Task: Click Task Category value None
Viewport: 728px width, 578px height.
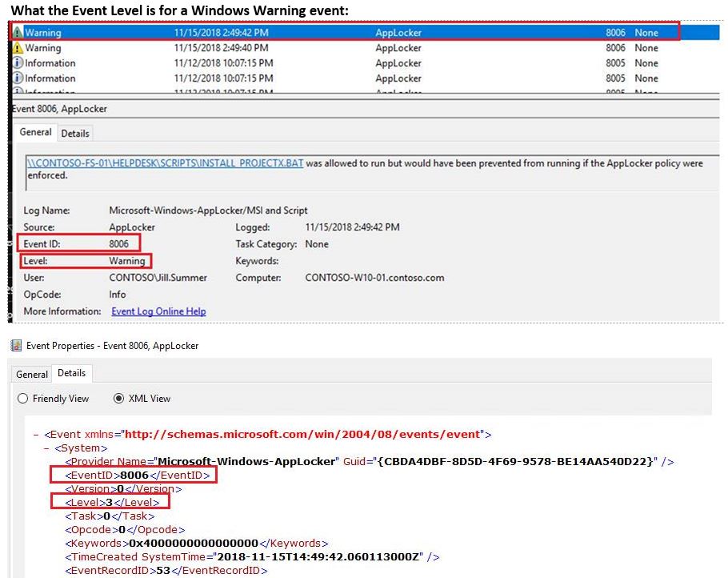Action: click(x=317, y=244)
